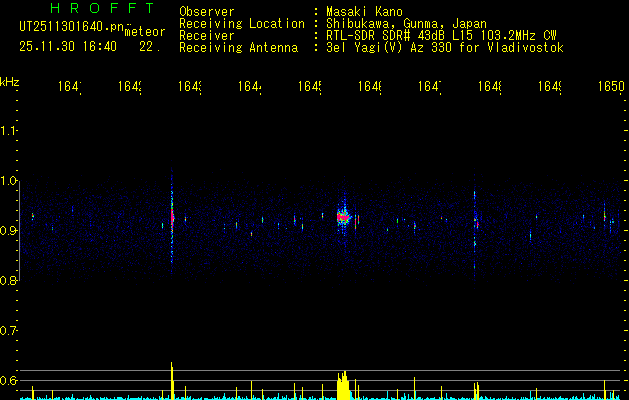The image size is (629, 400).
Task: Select the "Receiving Location" label
Action: point(242,24)
